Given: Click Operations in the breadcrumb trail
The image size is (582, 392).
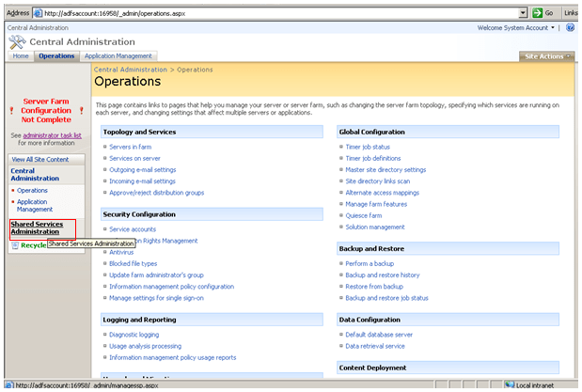Looking at the screenshot, I should tap(197, 70).
